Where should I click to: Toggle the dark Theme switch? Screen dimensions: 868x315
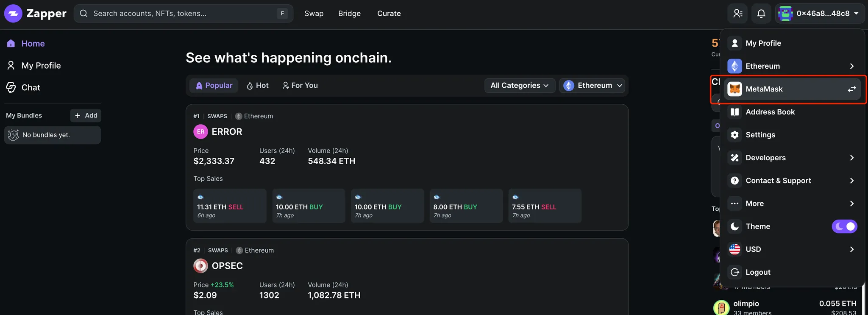tap(844, 226)
